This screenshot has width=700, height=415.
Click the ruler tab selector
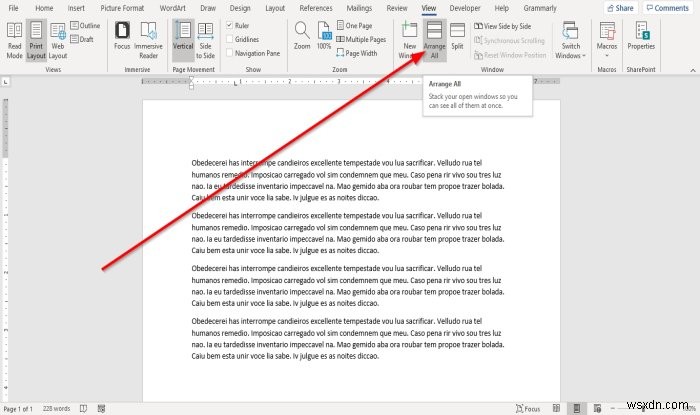tap(6, 82)
